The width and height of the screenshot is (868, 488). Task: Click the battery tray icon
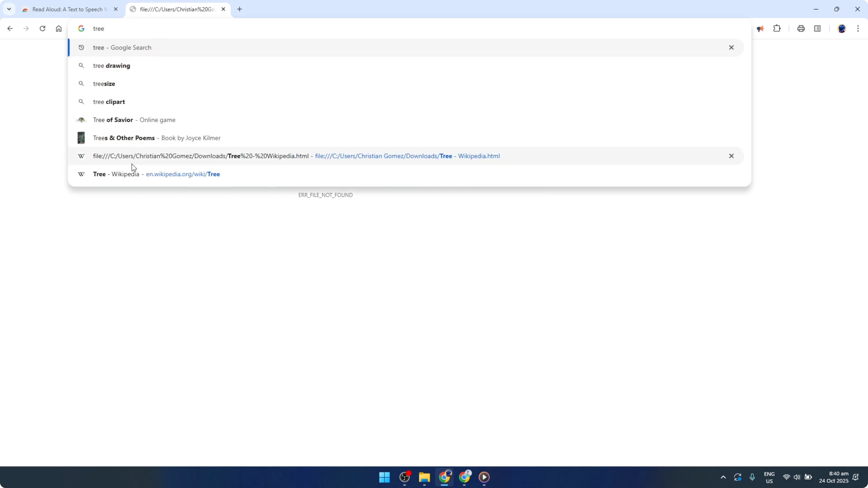coord(808,477)
